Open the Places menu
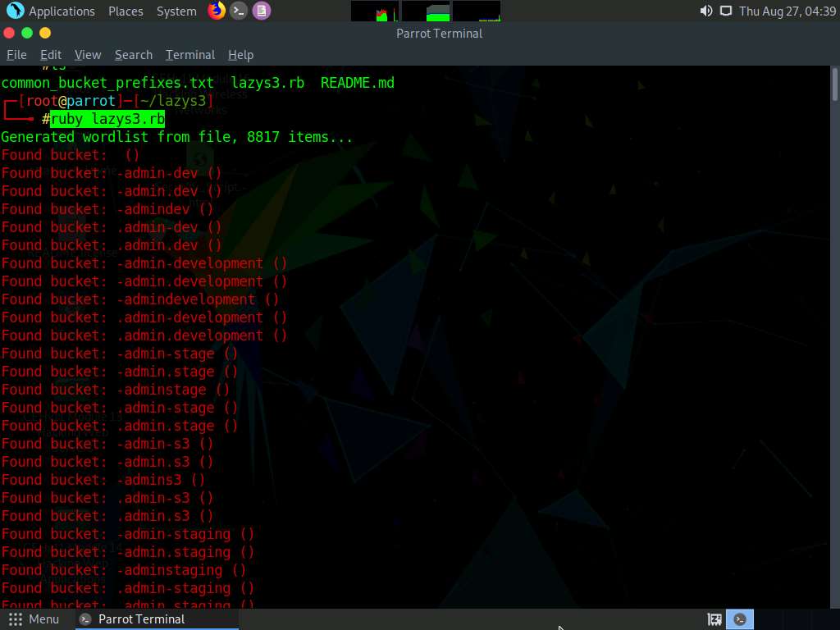Image resolution: width=840 pixels, height=630 pixels. (x=126, y=11)
